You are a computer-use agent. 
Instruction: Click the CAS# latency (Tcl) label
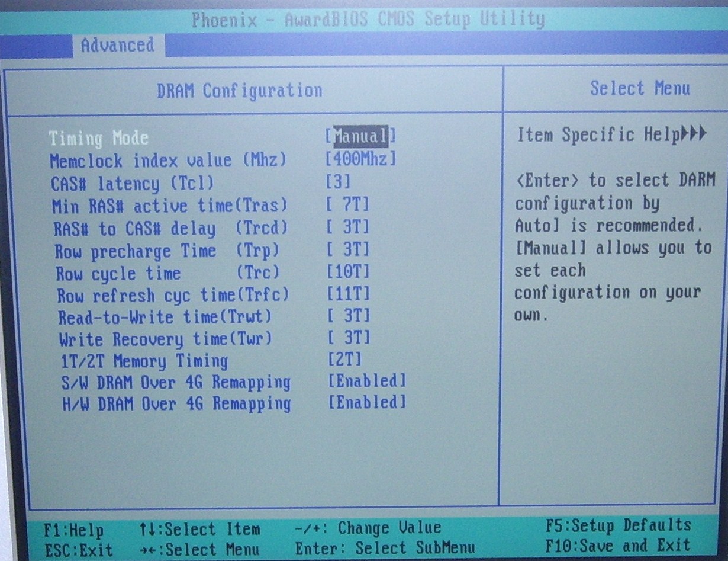click(133, 183)
